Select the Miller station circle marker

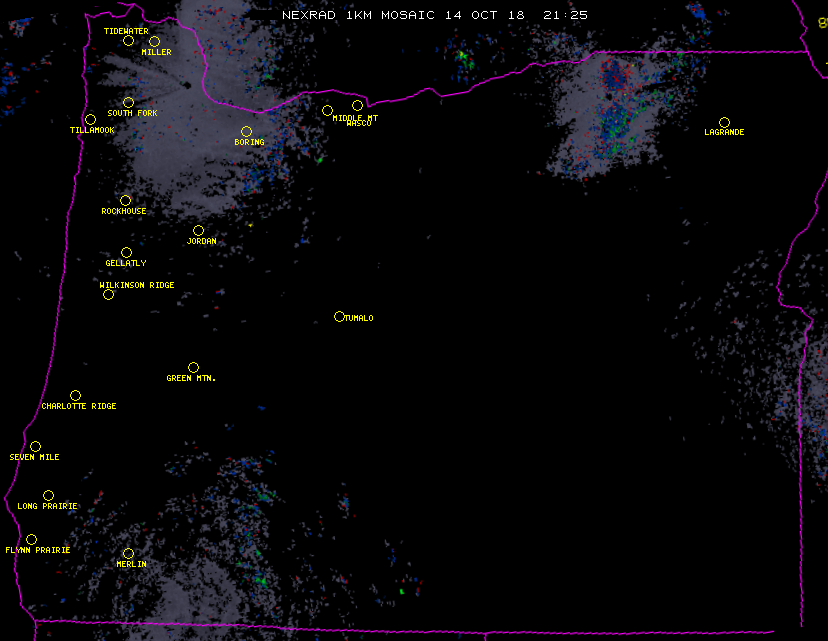pyautogui.click(x=154, y=41)
